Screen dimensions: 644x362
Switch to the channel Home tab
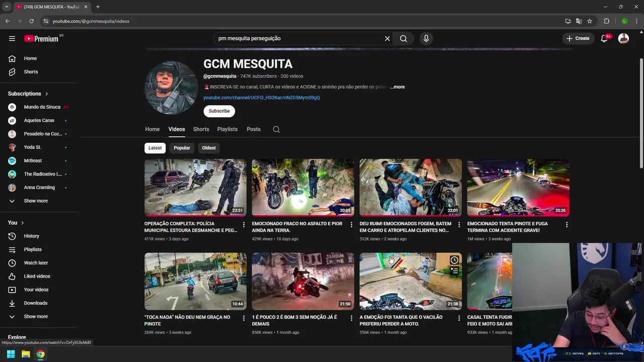[152, 129]
